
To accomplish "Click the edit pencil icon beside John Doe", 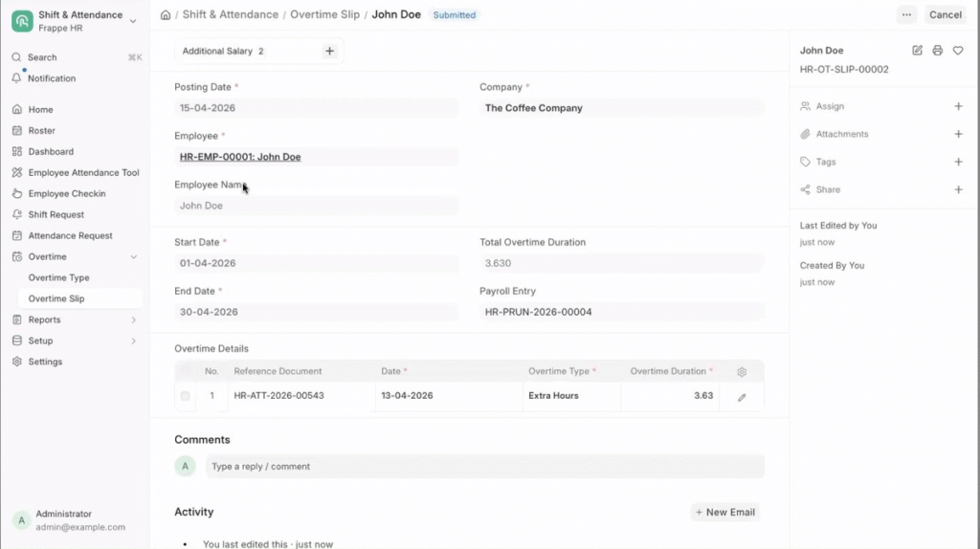I will [917, 51].
